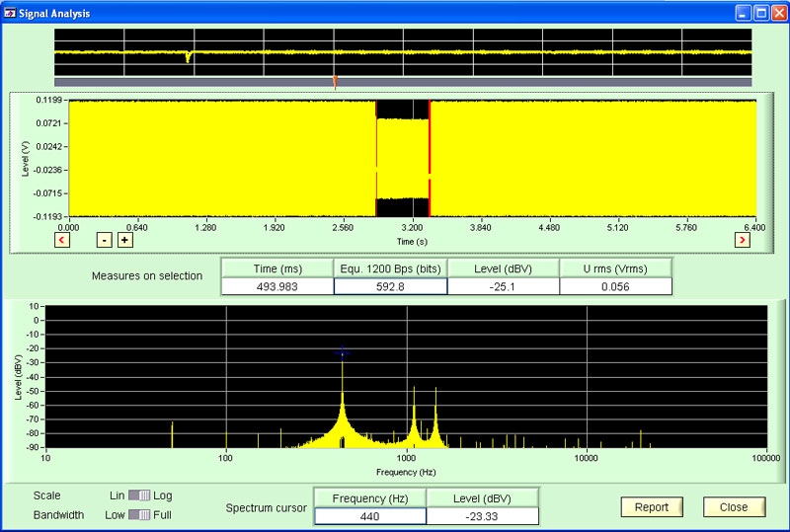This screenshot has height=532, width=790.
Task: Maximize the Signal Analysis window
Action: pos(761,13)
